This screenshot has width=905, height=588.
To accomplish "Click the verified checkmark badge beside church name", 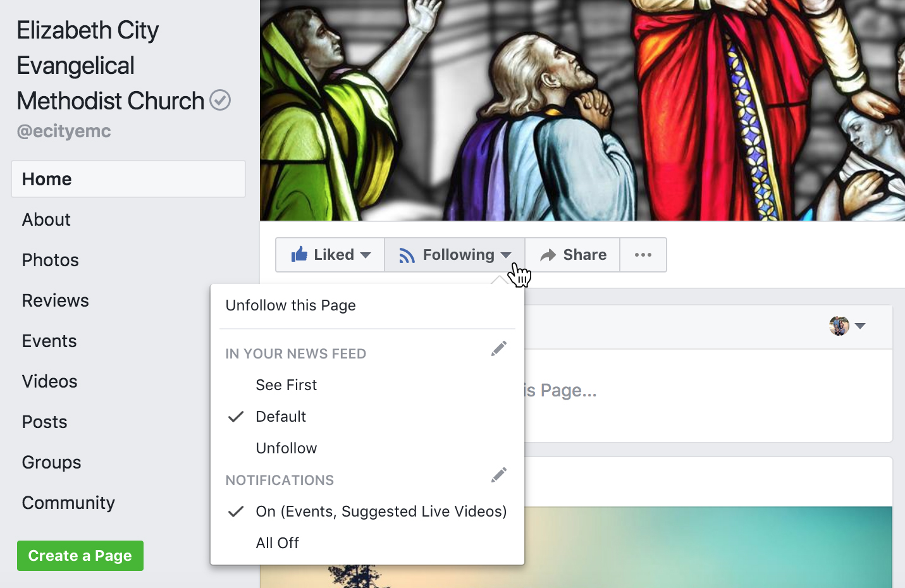I will pos(220,100).
